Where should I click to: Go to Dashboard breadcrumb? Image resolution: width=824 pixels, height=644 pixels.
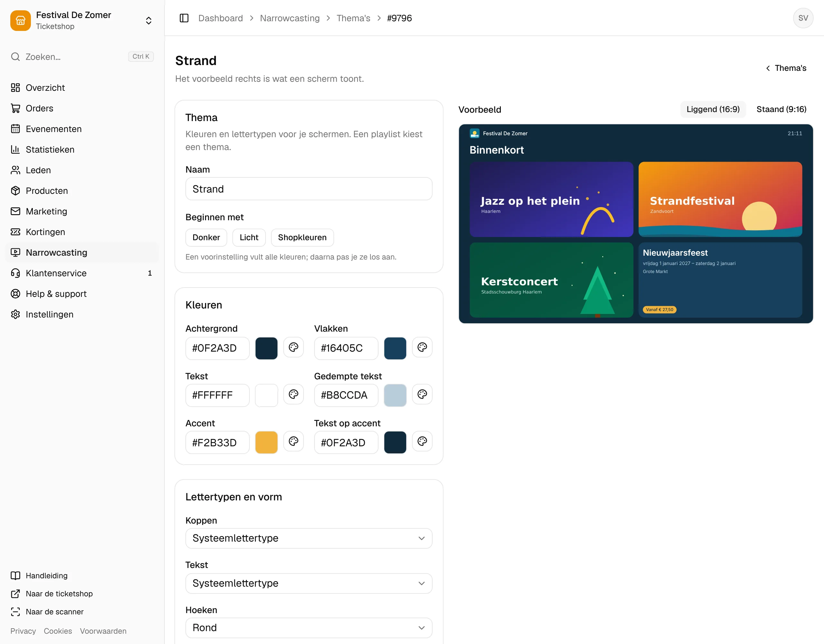[220, 18]
